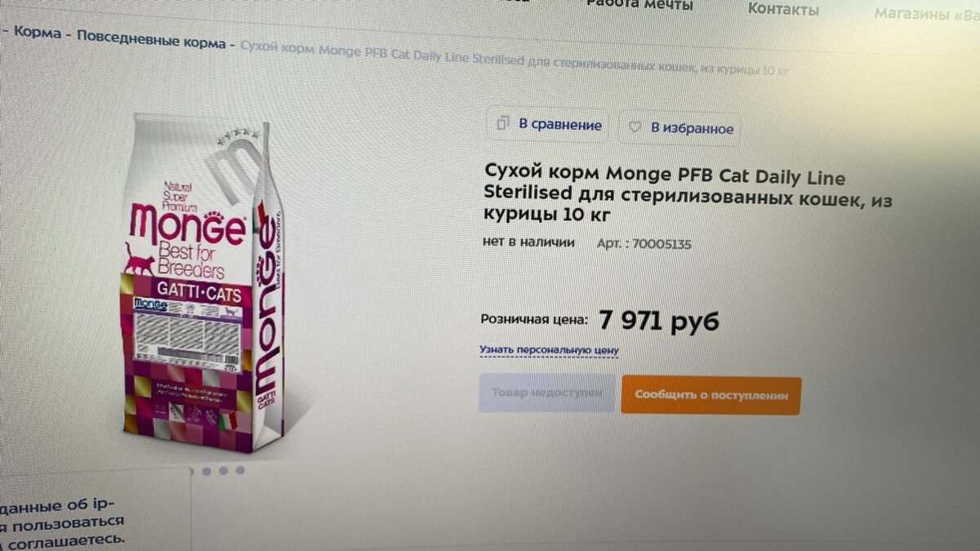The image size is (980, 551).
Task: Click the compare icon beside «В сравнение»
Action: (503, 124)
